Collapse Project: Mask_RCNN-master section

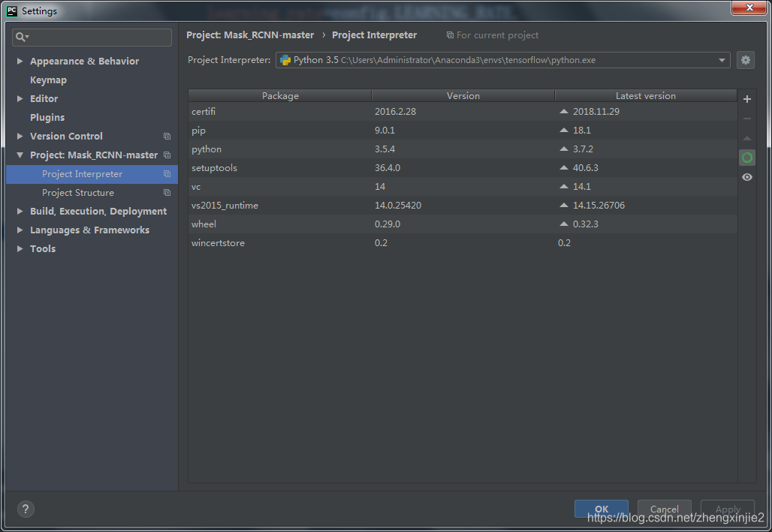(20, 155)
